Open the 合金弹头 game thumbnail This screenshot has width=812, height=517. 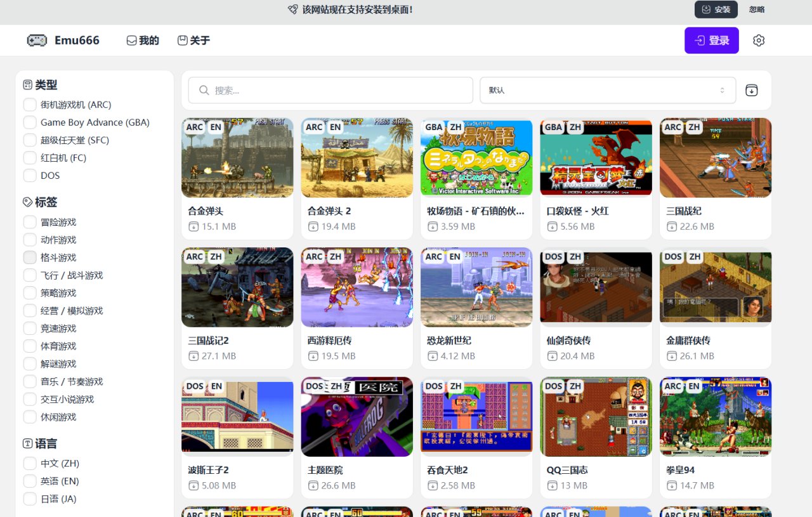click(x=237, y=157)
